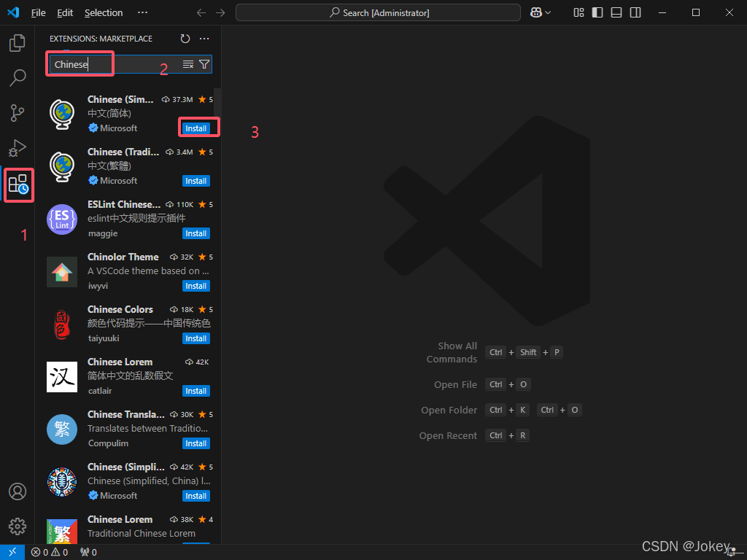Click the ports forwarded status item
747x560 pixels.
click(x=88, y=553)
